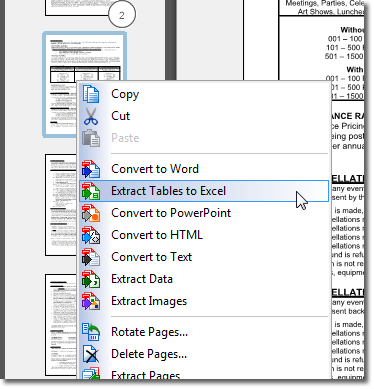Open Delete Pages... dialog entry
The width and height of the screenshot is (374, 389).
[204, 354]
